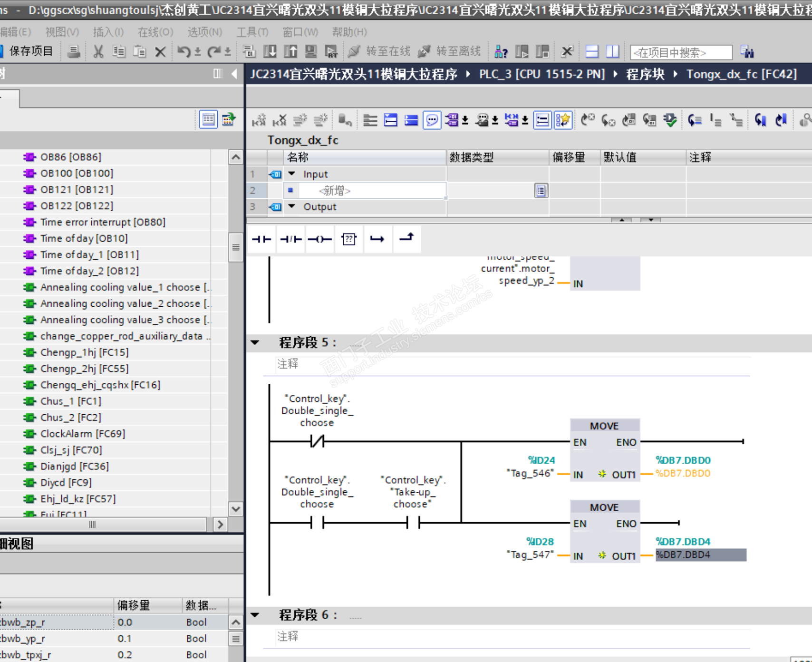Collapse 程序段 5 network
The width and height of the screenshot is (812, 662).
(255, 342)
